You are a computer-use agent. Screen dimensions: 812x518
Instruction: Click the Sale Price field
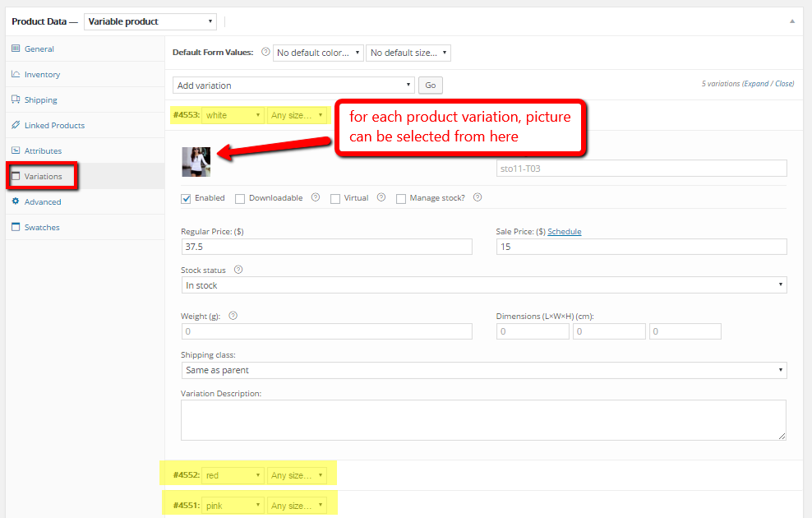click(x=642, y=247)
